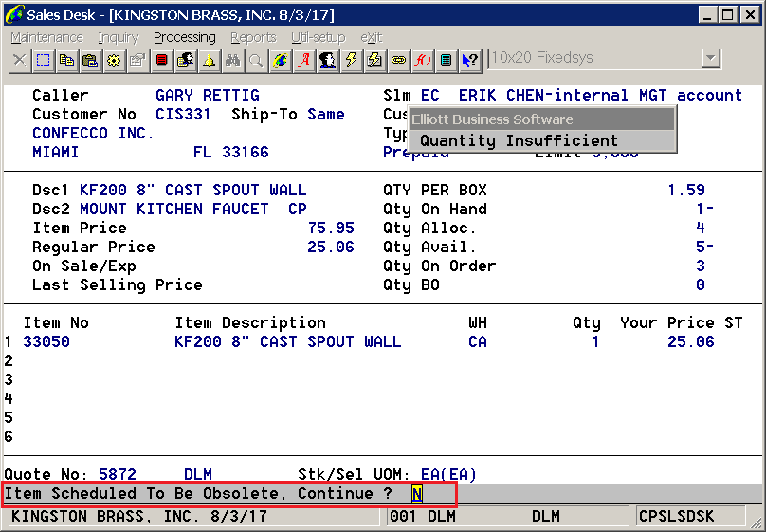Viewport: 766px width, 532px height.
Task: Open the Internet Explorer globe icon
Action: (x=281, y=61)
